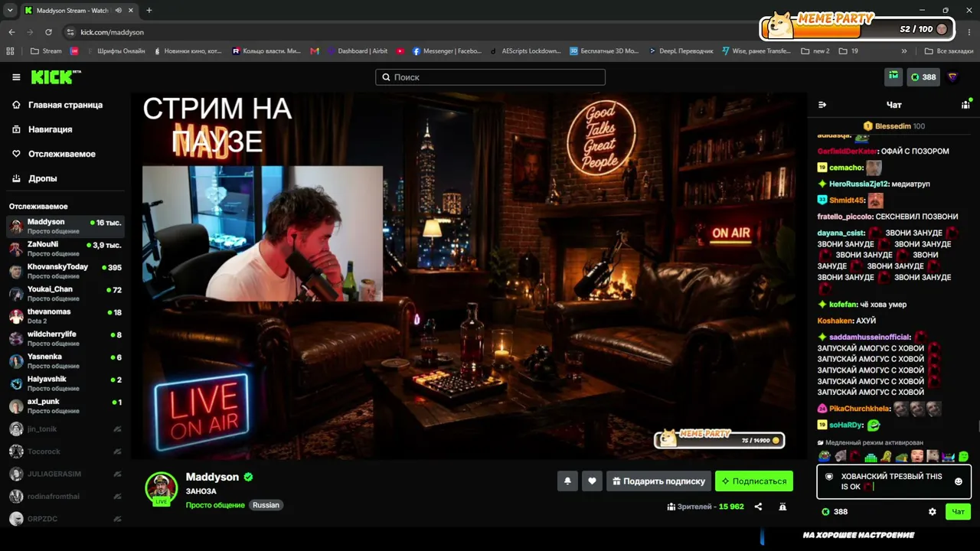Open Youkai_Chan channel in sidebar
Viewport: 980px width, 551px height.
[x=65, y=294]
